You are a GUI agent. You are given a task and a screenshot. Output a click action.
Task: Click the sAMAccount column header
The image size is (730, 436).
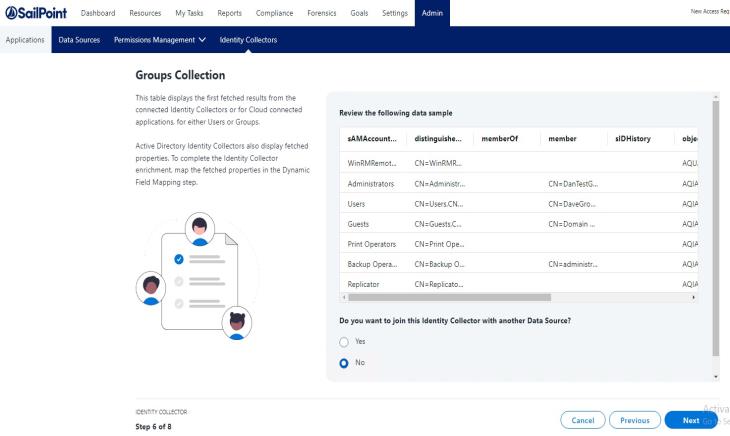point(372,139)
